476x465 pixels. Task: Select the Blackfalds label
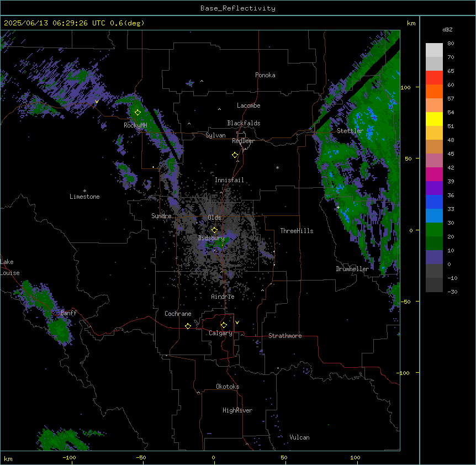pyautogui.click(x=244, y=123)
